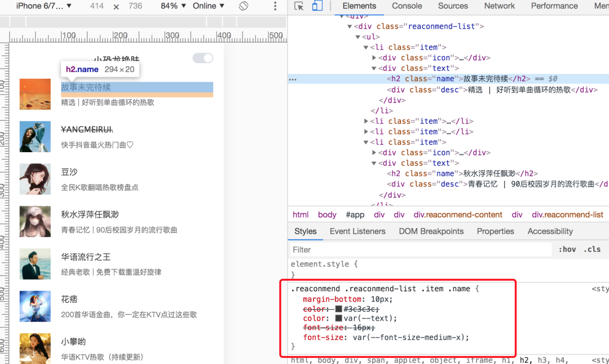Screen dimensions: 609x364
Task: Click the ellipsis beside the selected h2 node
Action: [x=293, y=79]
